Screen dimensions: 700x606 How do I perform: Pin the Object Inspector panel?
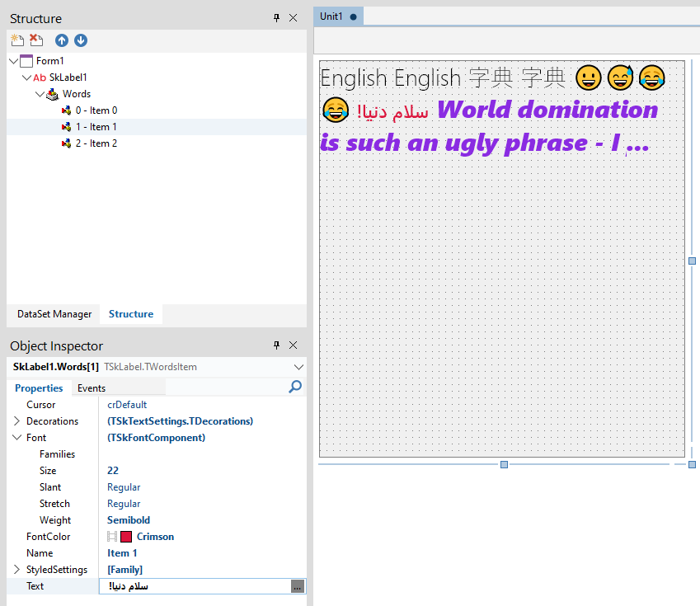point(277,345)
